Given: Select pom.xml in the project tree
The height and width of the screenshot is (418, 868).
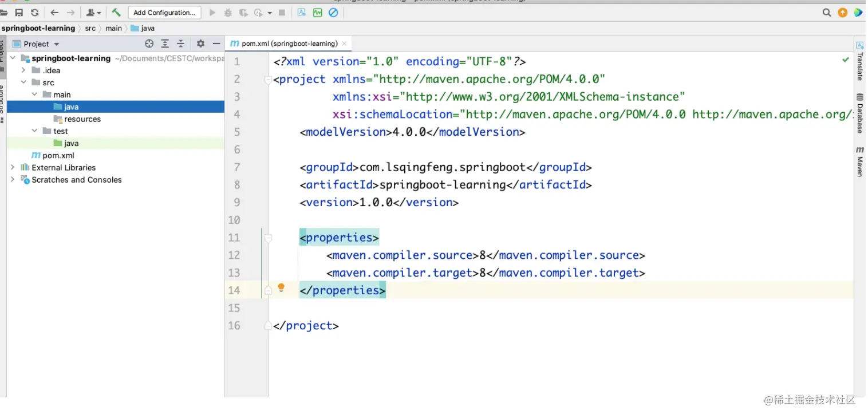Looking at the screenshot, I should coord(58,155).
